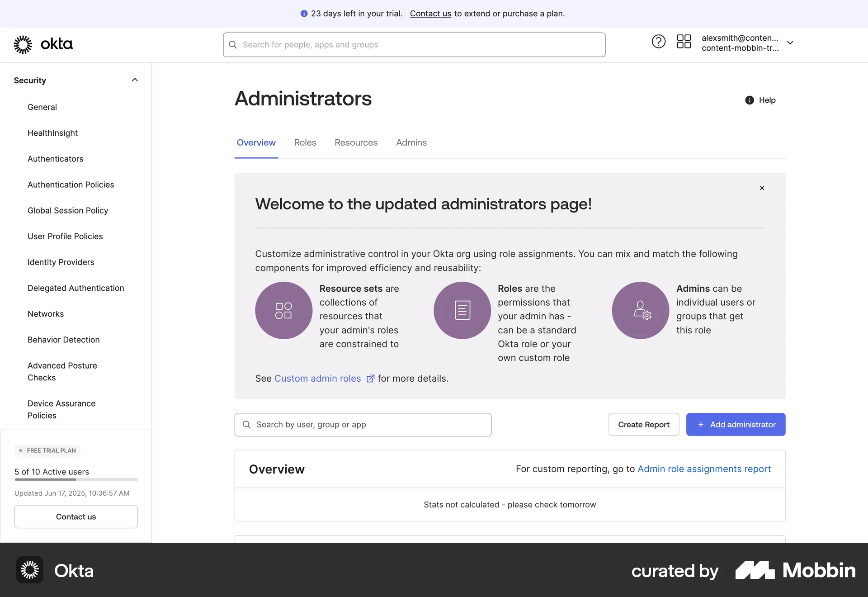This screenshot has width=868, height=597.
Task: Switch to the Admins tab
Action: (411, 142)
